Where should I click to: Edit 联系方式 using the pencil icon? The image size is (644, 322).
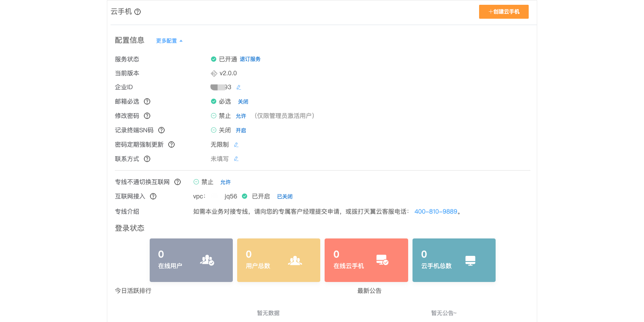click(x=236, y=158)
